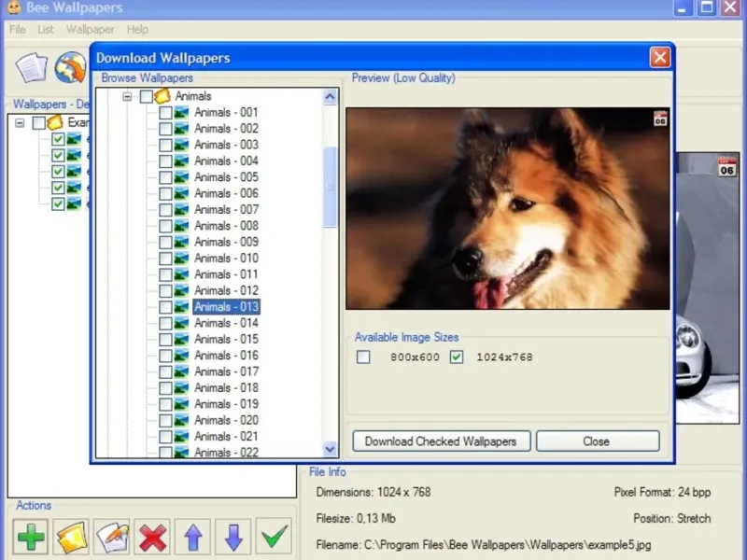Check the Animals folder checkbox

[x=147, y=97]
